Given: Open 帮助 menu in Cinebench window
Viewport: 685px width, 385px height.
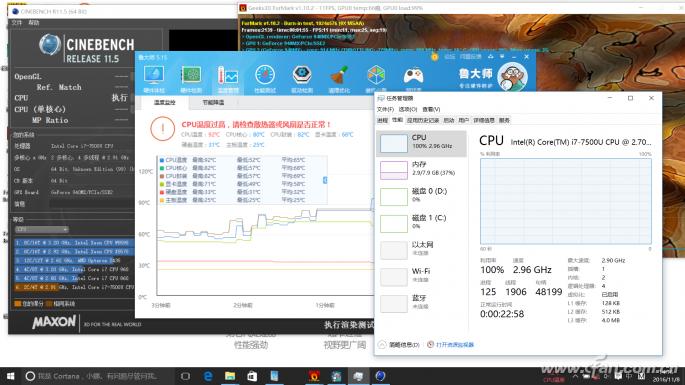Looking at the screenshot, I should pos(34,23).
